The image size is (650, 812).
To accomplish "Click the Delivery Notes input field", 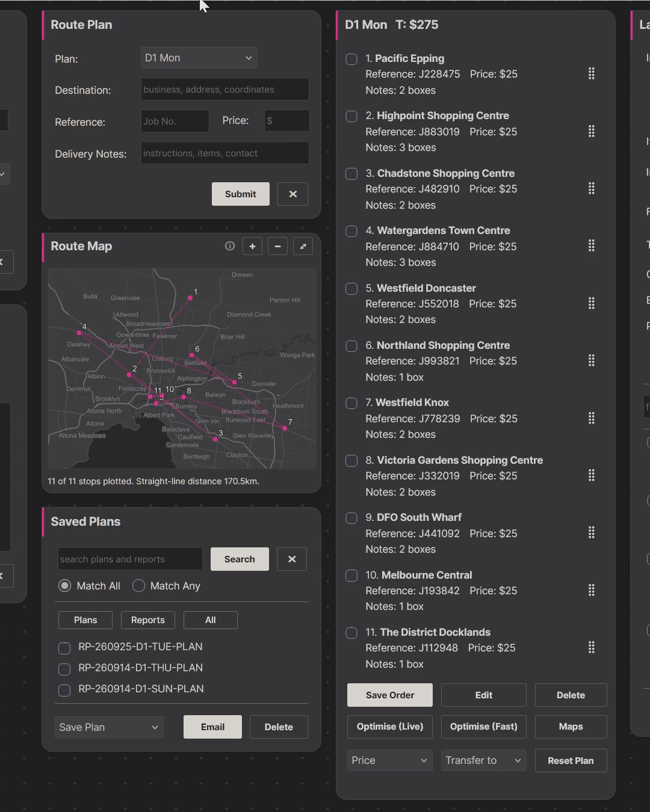I will 225,153.
